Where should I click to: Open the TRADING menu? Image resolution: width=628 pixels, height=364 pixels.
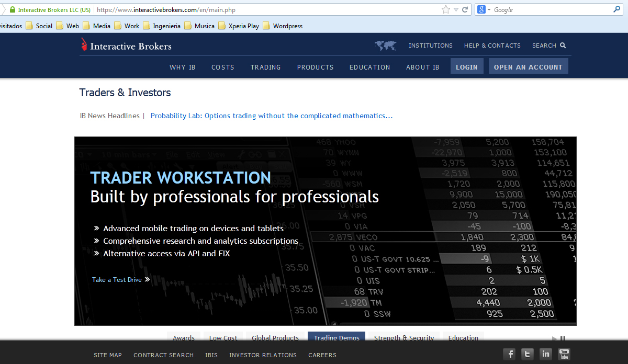[266, 67]
